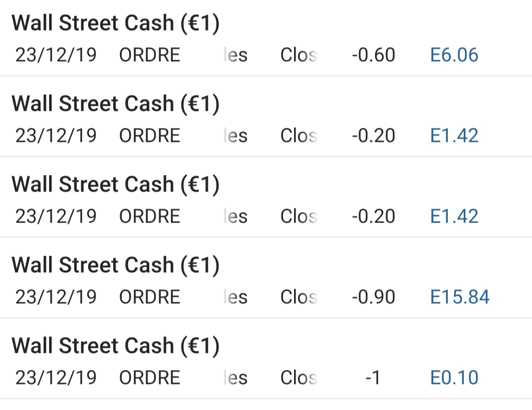
Task: Click the ORDRE label in the E15.84 row
Action: coord(149,297)
